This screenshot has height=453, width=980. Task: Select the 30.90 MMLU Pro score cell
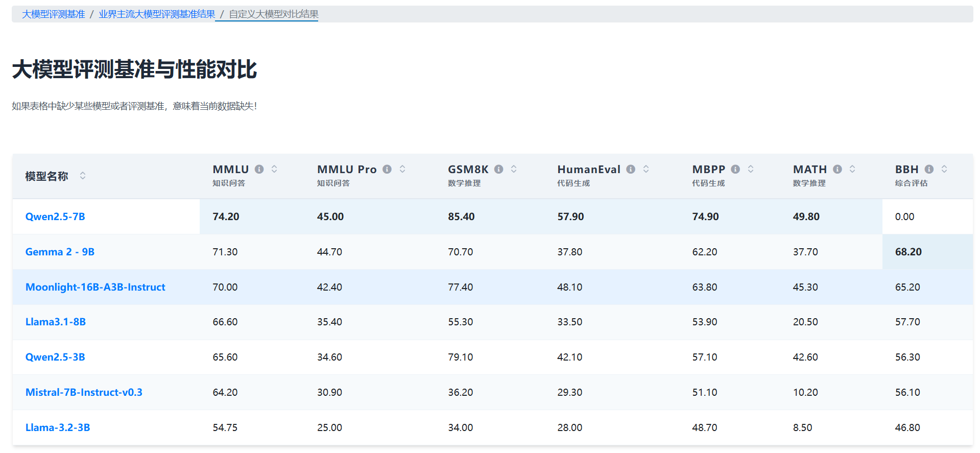click(370, 392)
